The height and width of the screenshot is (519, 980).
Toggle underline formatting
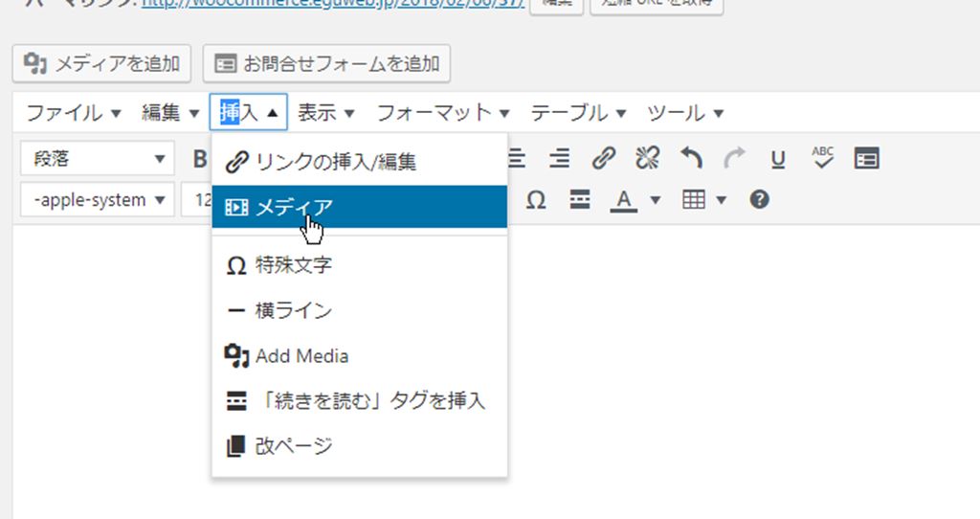778,159
